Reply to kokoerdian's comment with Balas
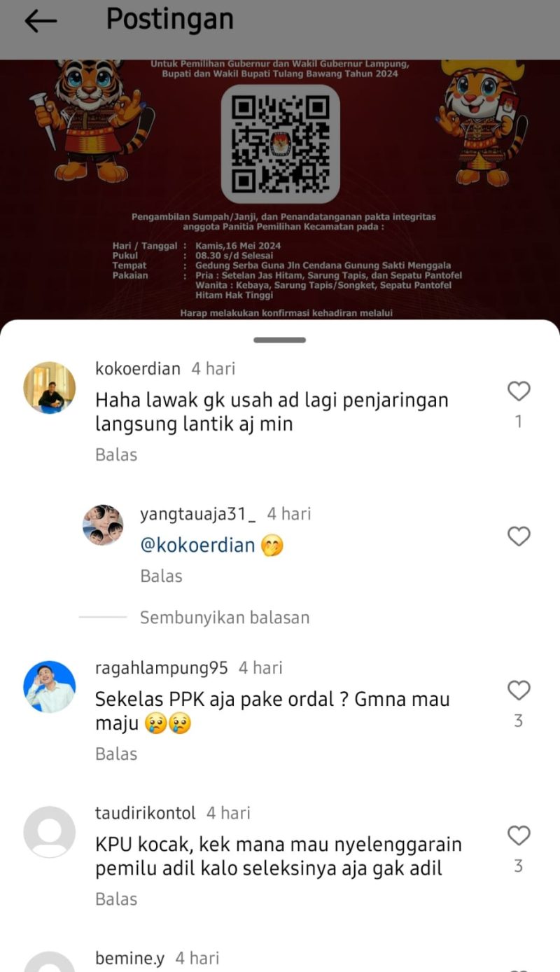560x972 pixels. (116, 454)
